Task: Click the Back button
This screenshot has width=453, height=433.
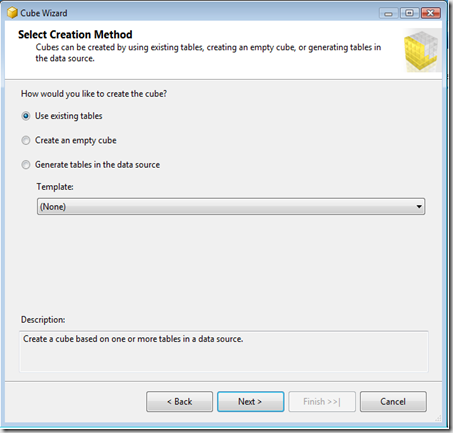Action: point(179,402)
